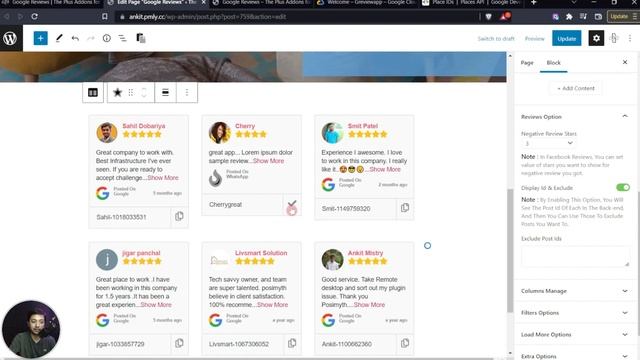Image resolution: width=640 pixels, height=360 pixels.
Task: Click Switch to draft
Action: [x=496, y=39]
